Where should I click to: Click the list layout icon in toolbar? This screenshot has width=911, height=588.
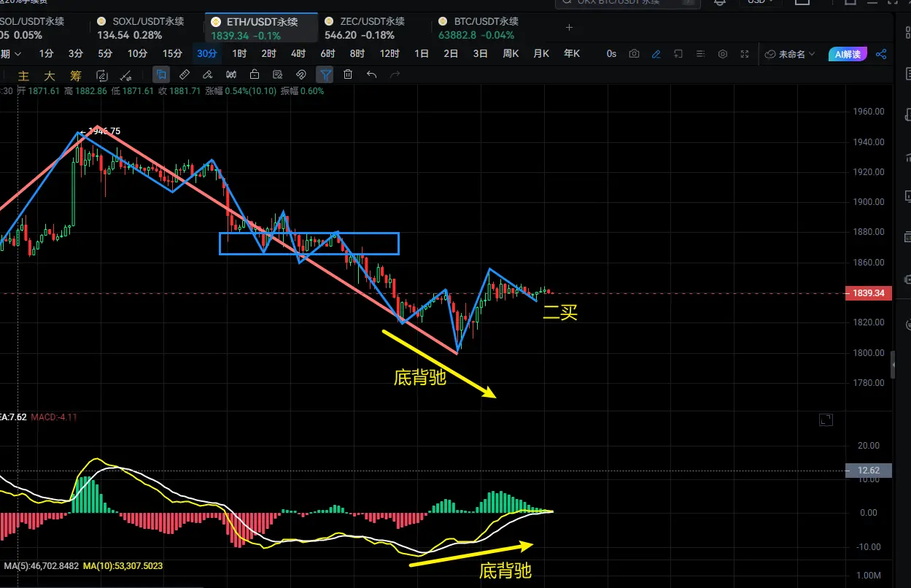(700, 54)
